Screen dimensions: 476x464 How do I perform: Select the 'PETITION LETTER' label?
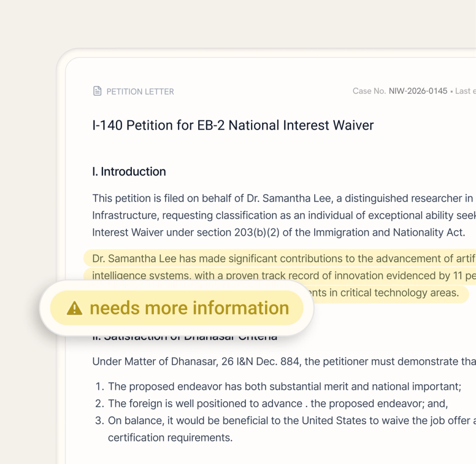coord(140,92)
